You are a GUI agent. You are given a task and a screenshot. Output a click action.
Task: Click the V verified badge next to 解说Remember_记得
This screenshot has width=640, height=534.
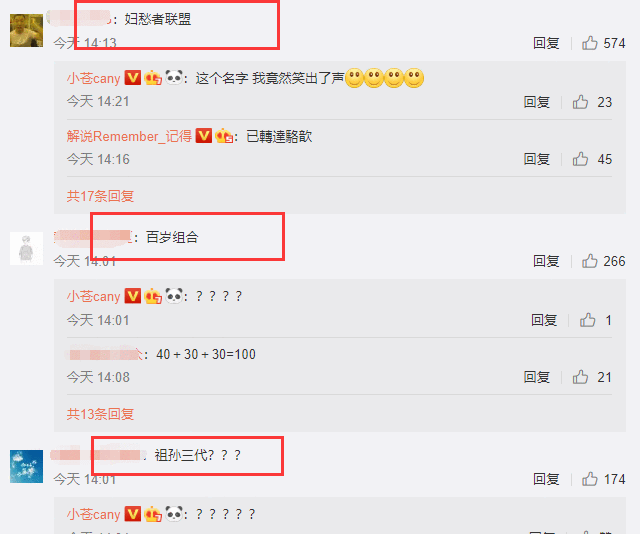[x=204, y=136]
